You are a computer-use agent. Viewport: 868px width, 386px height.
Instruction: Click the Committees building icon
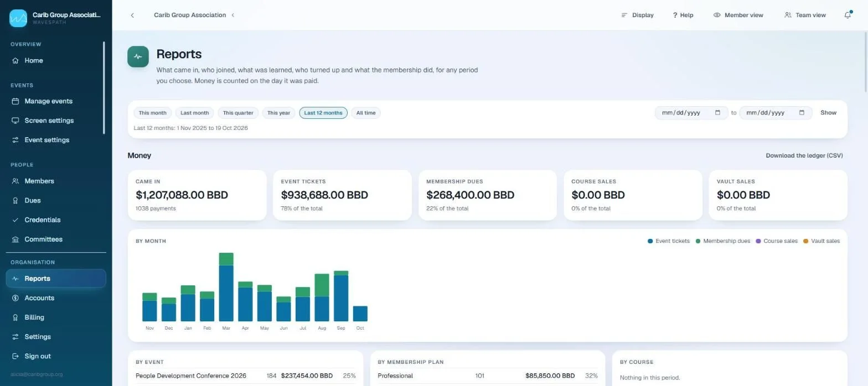tap(15, 239)
